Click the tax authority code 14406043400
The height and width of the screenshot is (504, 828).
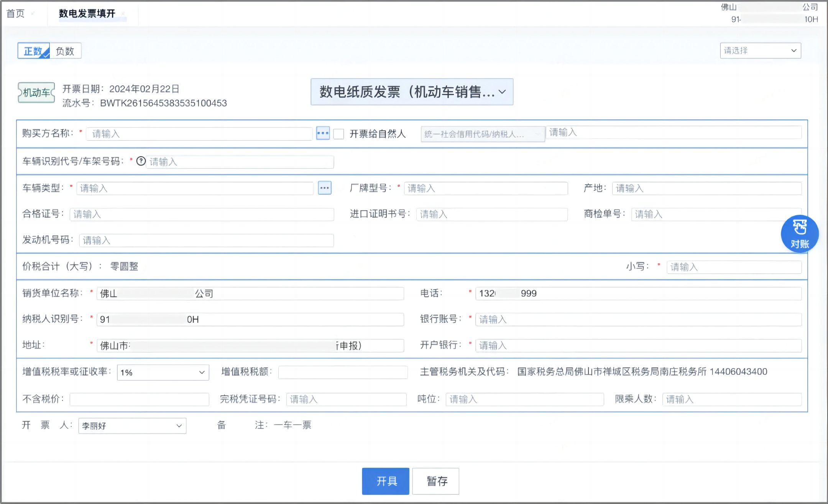(x=739, y=371)
